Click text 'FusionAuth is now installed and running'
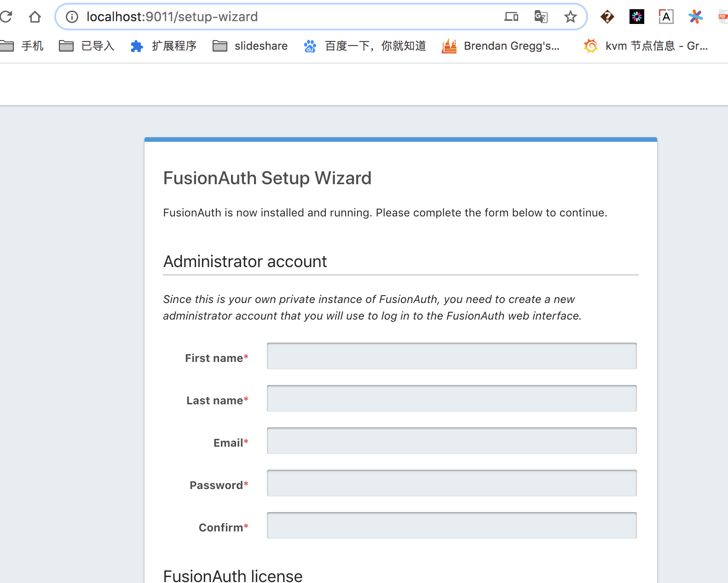This screenshot has height=583, width=728. coord(267,213)
